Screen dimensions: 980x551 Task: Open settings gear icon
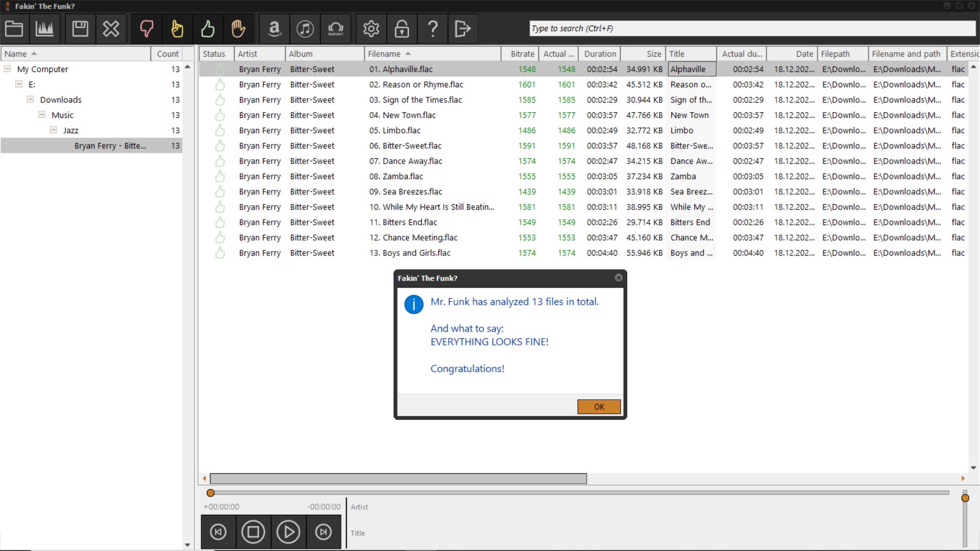point(371,29)
